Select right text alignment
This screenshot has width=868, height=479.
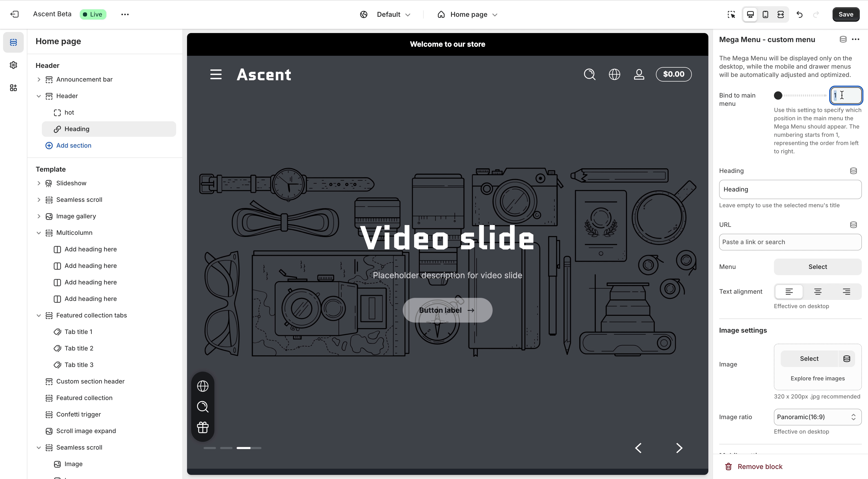846,292
